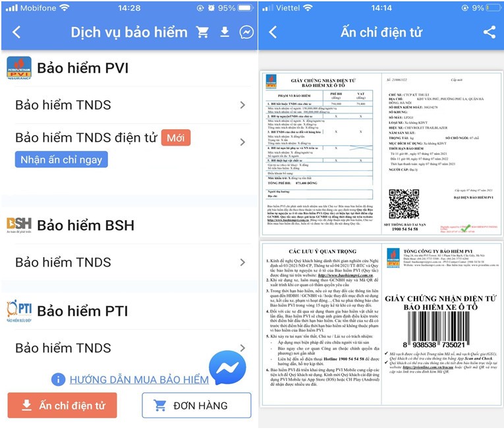Expand PTI Bảo hiểm TNDS chevron
Viewport: 504px width, 430px height.
click(x=242, y=348)
